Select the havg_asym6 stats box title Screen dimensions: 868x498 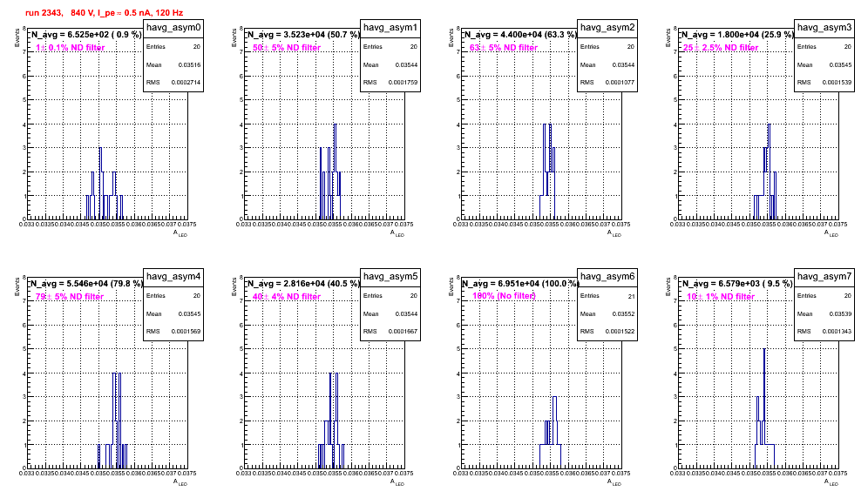click(607, 277)
